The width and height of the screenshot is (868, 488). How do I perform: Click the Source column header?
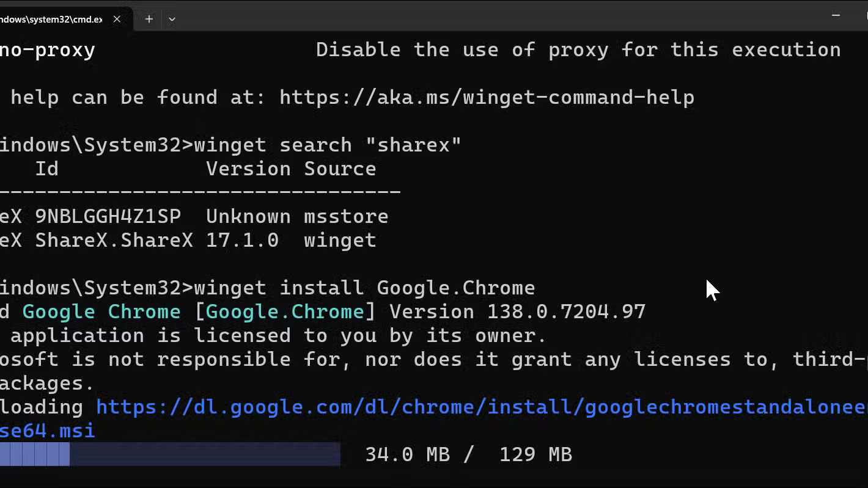click(340, 169)
